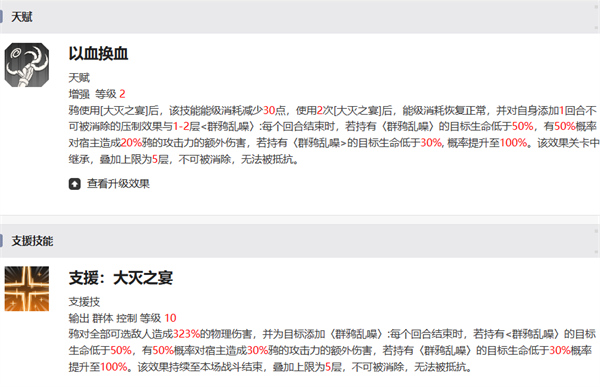Select the 天赋 section header

point(22,17)
